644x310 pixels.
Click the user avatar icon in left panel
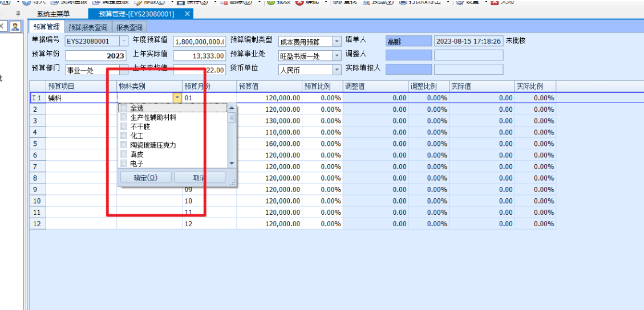15,27
